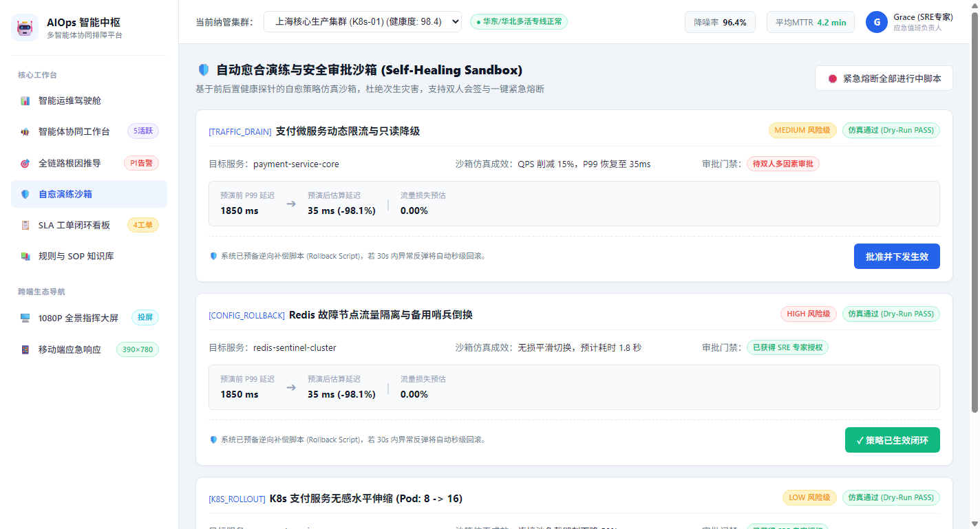Click the 智能运维驾驶舱 chart icon
980x529 pixels.
click(25, 100)
